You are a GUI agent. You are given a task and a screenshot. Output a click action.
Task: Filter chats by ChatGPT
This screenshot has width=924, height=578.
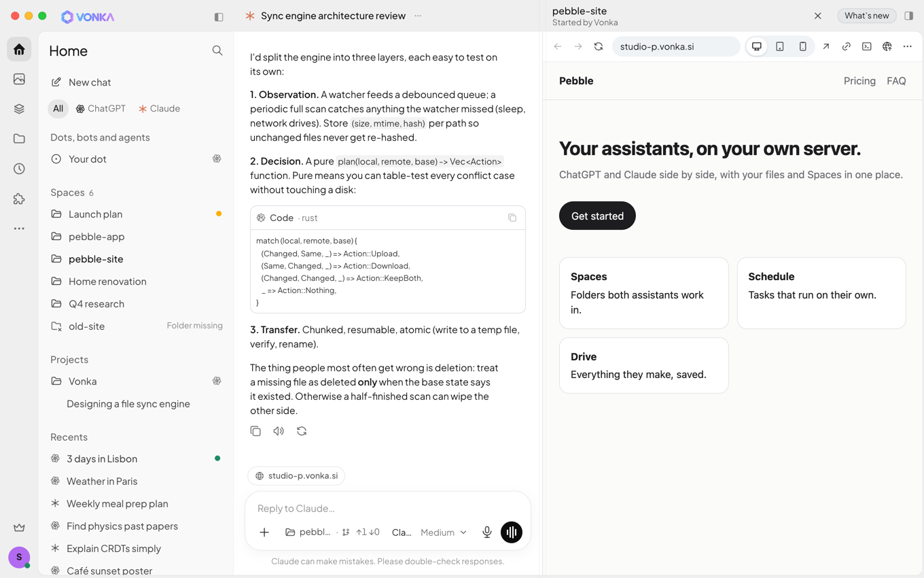point(101,109)
